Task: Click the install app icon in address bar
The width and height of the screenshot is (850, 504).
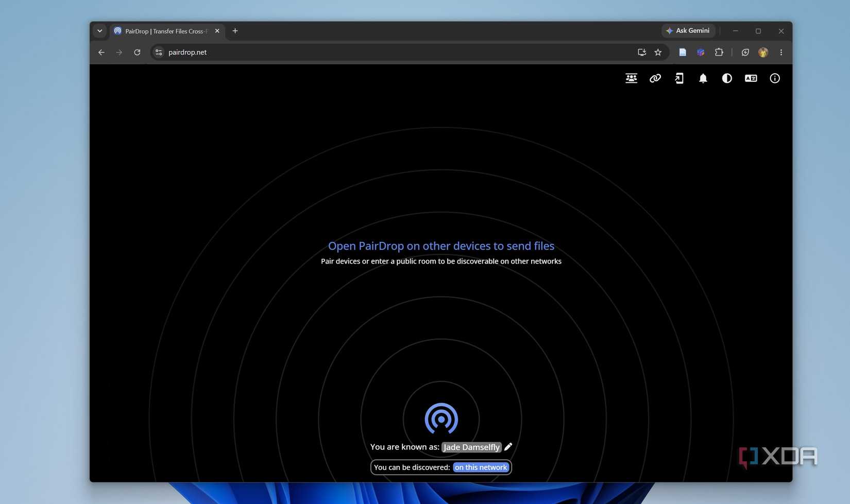Action: [642, 52]
